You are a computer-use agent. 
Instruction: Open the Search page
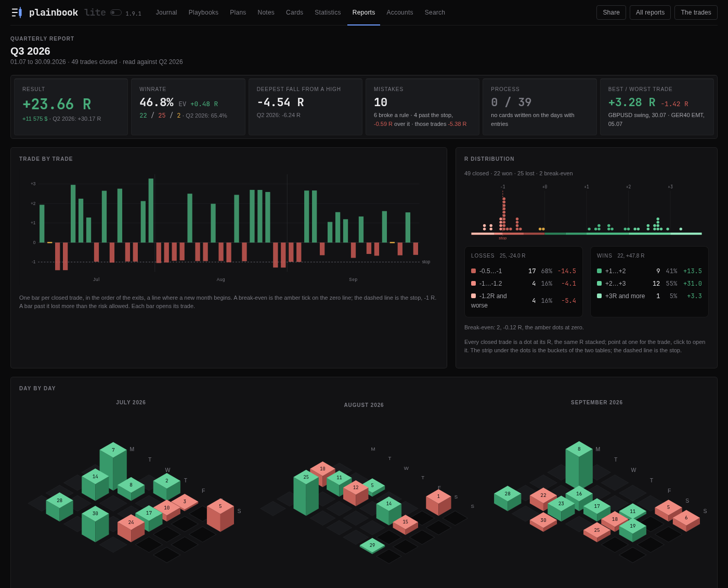(435, 12)
